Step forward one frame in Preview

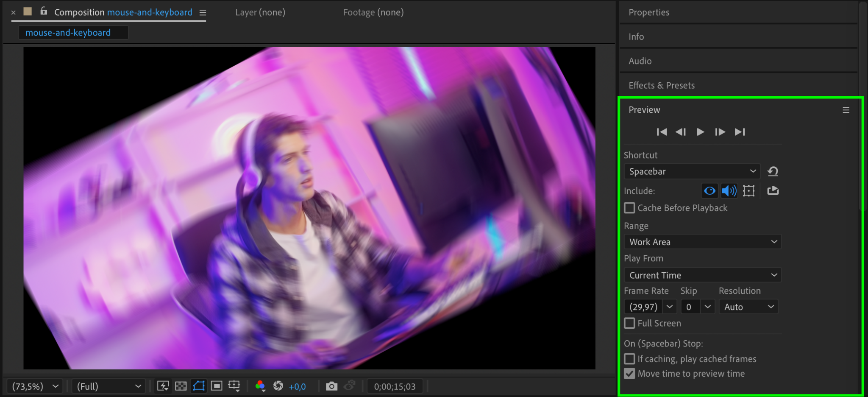coord(720,132)
